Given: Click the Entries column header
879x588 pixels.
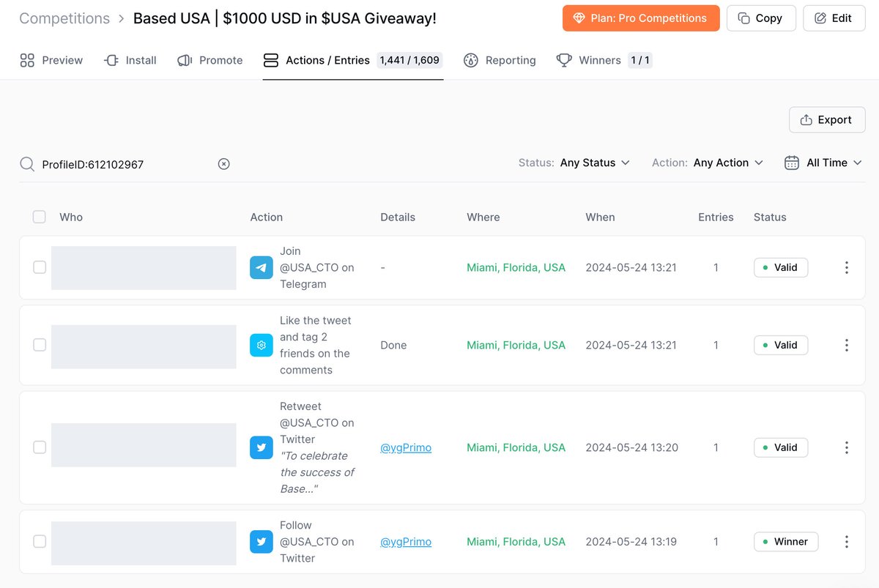Looking at the screenshot, I should point(716,217).
